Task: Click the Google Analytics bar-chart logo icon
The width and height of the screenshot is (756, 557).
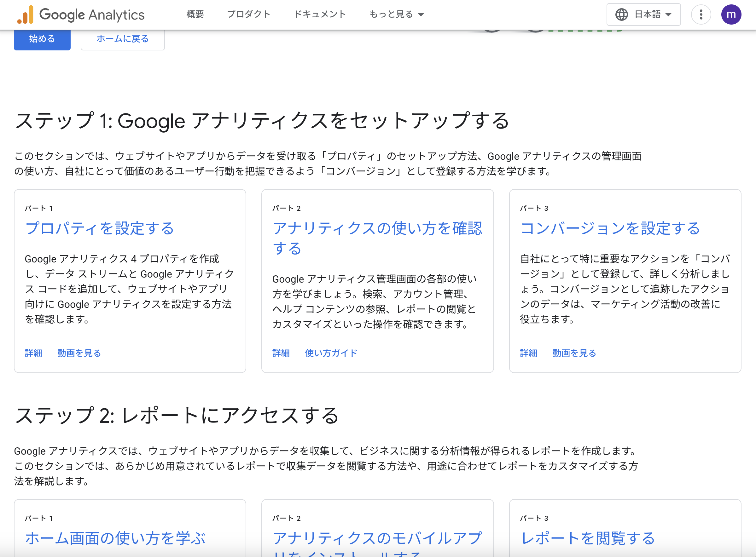Action: 25,14
